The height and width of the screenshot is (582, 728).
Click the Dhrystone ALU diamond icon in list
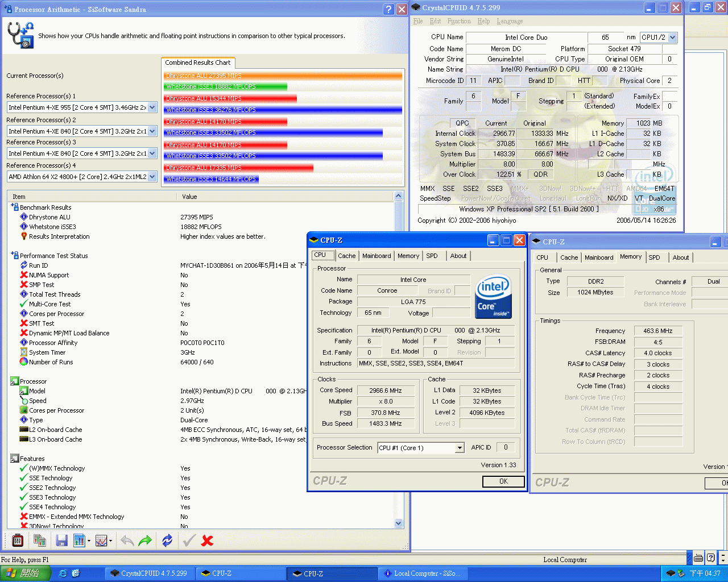(24, 217)
